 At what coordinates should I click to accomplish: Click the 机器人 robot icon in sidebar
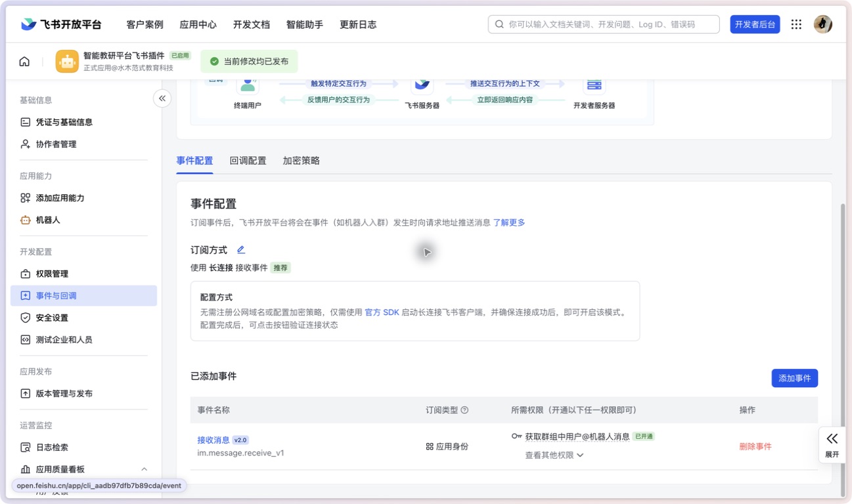(x=25, y=220)
